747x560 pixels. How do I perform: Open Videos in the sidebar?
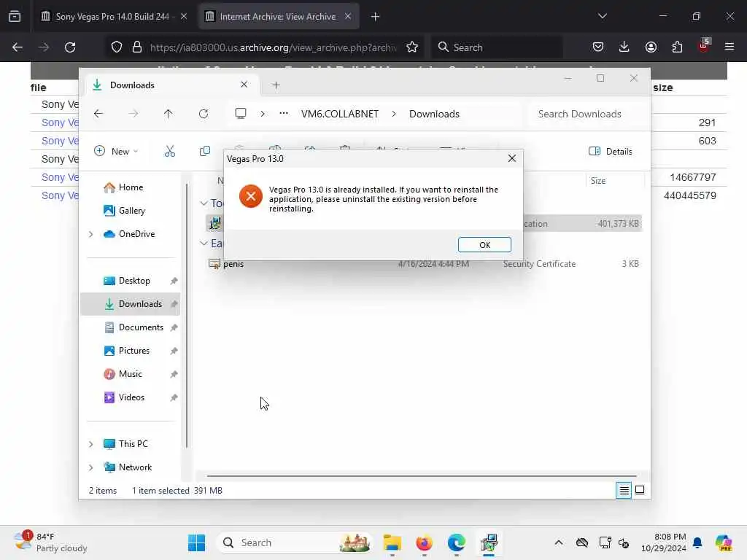click(131, 397)
